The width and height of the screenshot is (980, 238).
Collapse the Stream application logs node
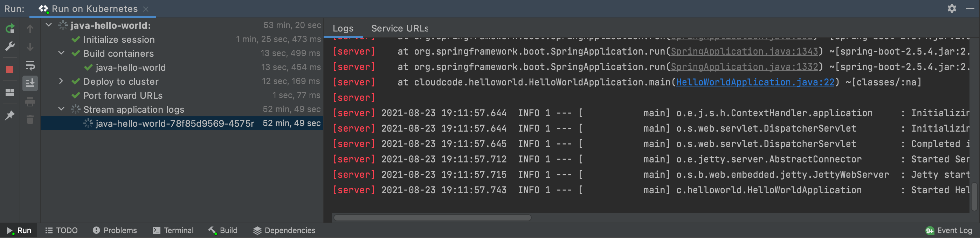coord(61,109)
